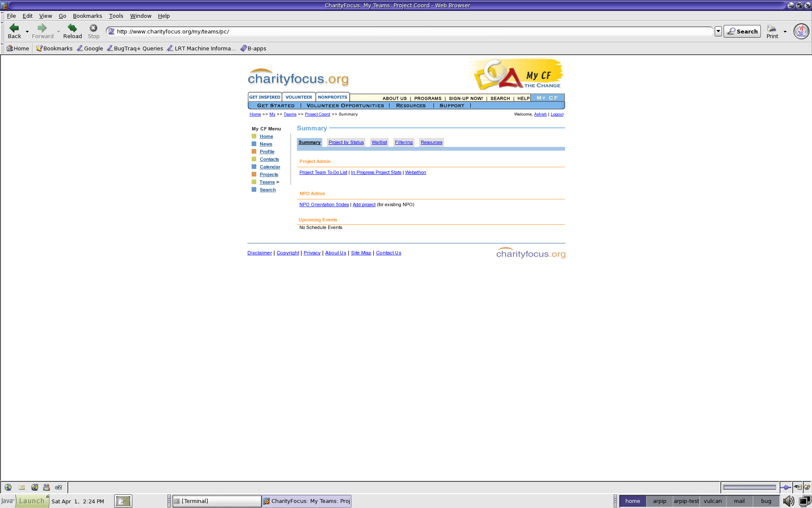The height and width of the screenshot is (508, 812).
Task: Switch to the Project by Status tab
Action: click(346, 142)
